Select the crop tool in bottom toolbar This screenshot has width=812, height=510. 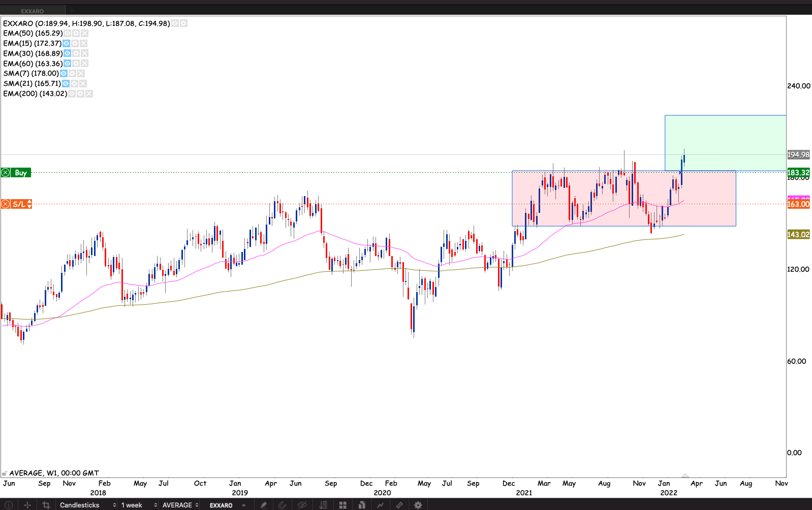46,505
